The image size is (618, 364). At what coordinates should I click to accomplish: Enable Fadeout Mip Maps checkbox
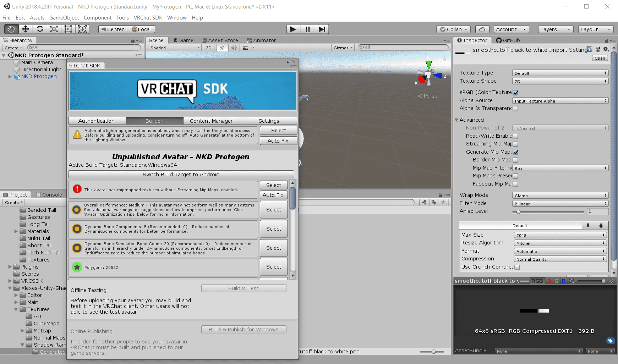click(515, 184)
